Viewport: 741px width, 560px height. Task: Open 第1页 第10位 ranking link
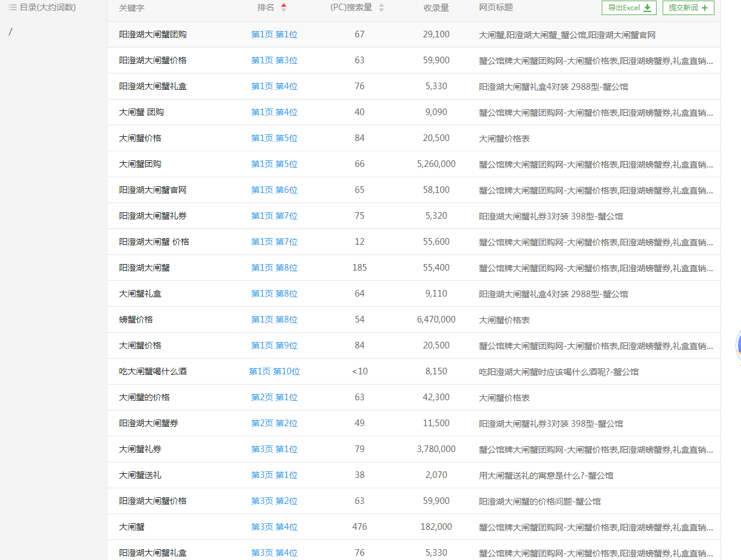[274, 371]
